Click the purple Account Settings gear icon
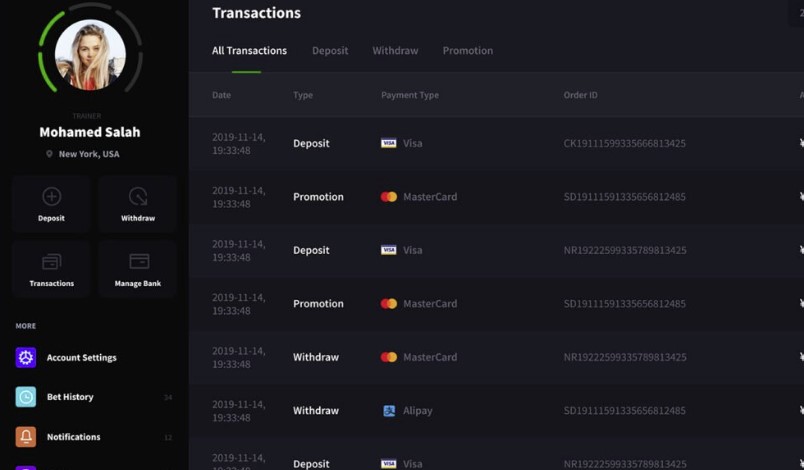Viewport: 804px width, 470px height. tap(26, 357)
